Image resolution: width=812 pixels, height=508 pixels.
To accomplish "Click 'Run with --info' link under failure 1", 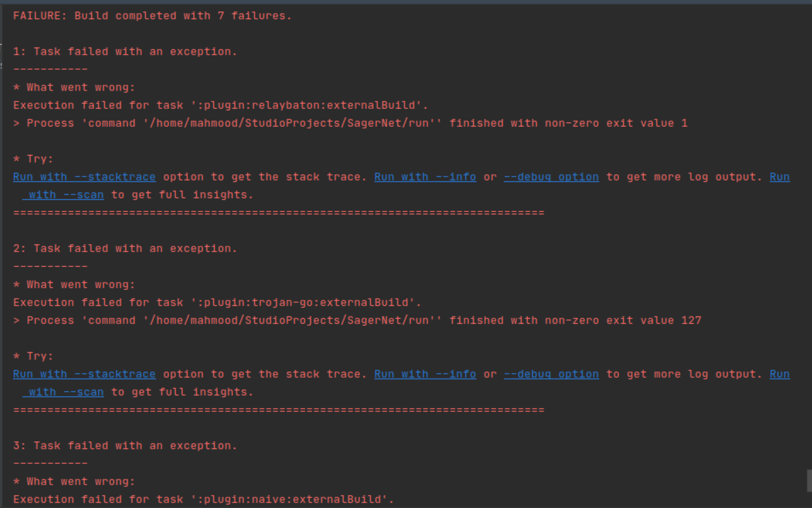I will [425, 177].
